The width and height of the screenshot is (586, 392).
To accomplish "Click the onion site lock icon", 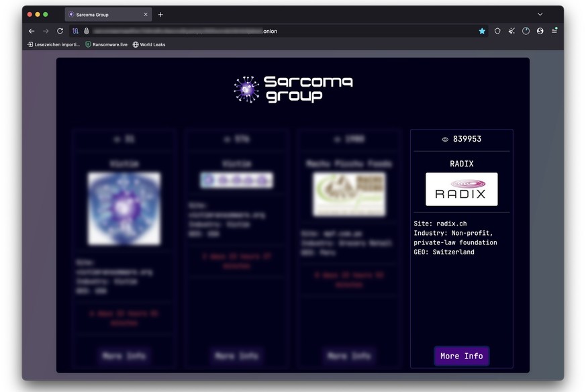I will pos(87,31).
